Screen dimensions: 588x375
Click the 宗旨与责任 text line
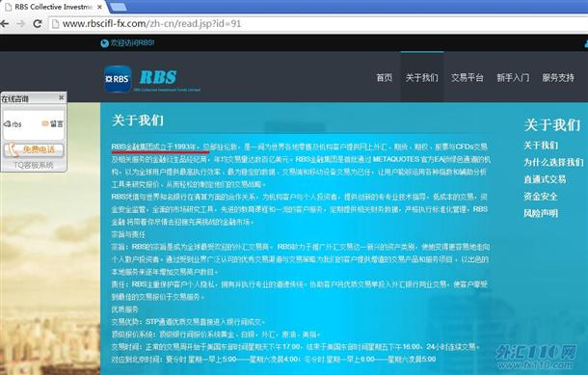[x=128, y=234]
